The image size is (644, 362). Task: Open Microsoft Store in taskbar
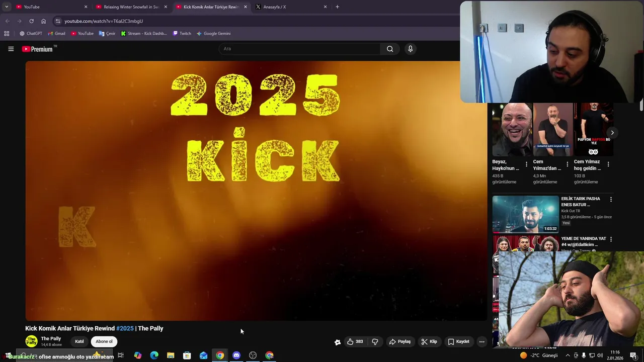187,355
